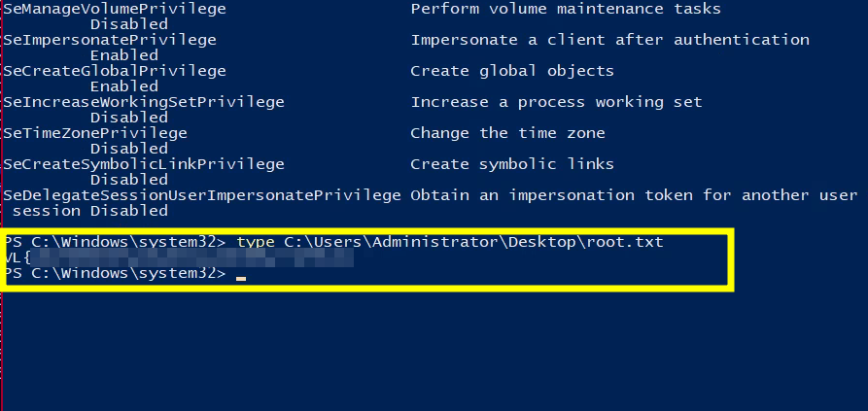Click the 'Change the time zone' description
Viewport: 868px width, 411px height.
click(507, 133)
